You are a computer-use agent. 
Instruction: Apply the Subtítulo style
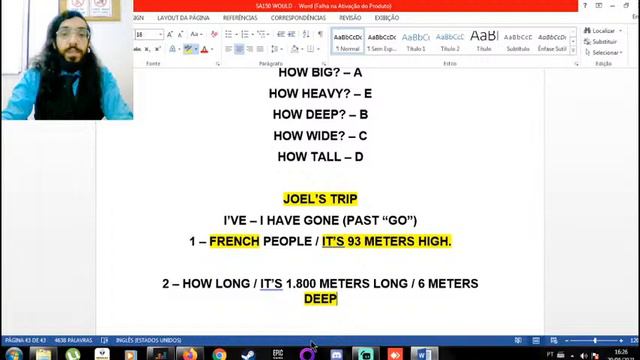(x=518, y=42)
